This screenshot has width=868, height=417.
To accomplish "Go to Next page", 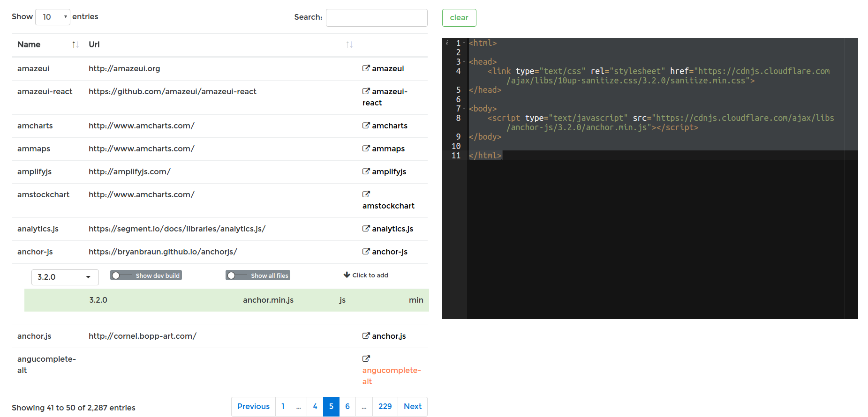I will (x=413, y=407).
